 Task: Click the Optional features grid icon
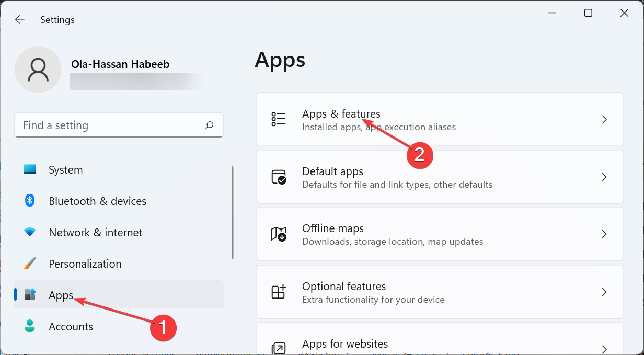click(279, 292)
